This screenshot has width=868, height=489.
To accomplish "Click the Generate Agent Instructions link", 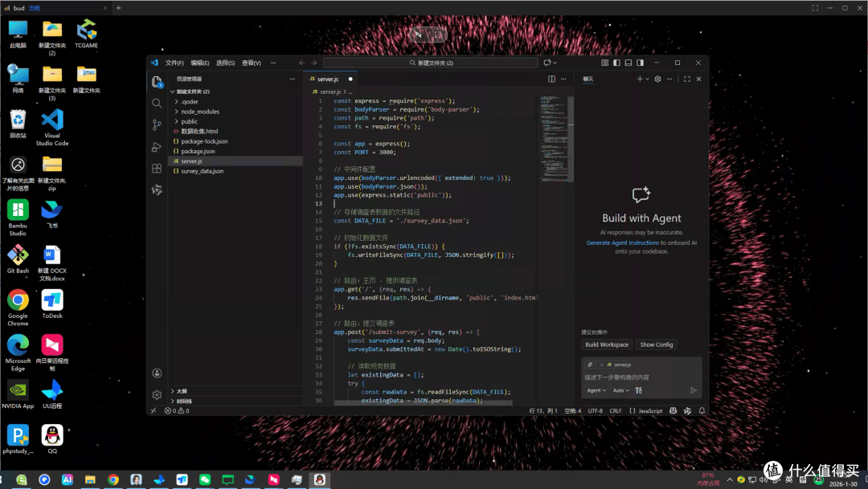I will point(623,242).
